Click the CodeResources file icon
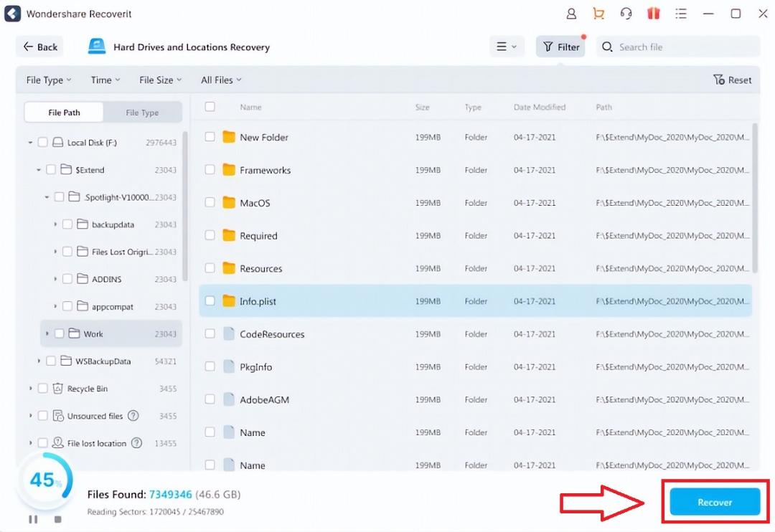This screenshot has height=532, width=775. click(x=228, y=334)
